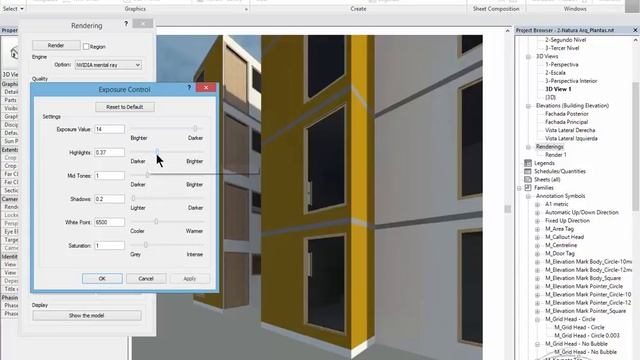Click Reset to Default button
The image size is (640, 360).
[124, 107]
